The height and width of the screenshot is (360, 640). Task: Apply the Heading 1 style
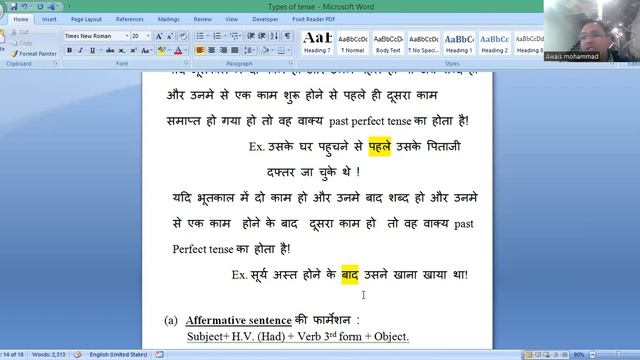(459, 43)
